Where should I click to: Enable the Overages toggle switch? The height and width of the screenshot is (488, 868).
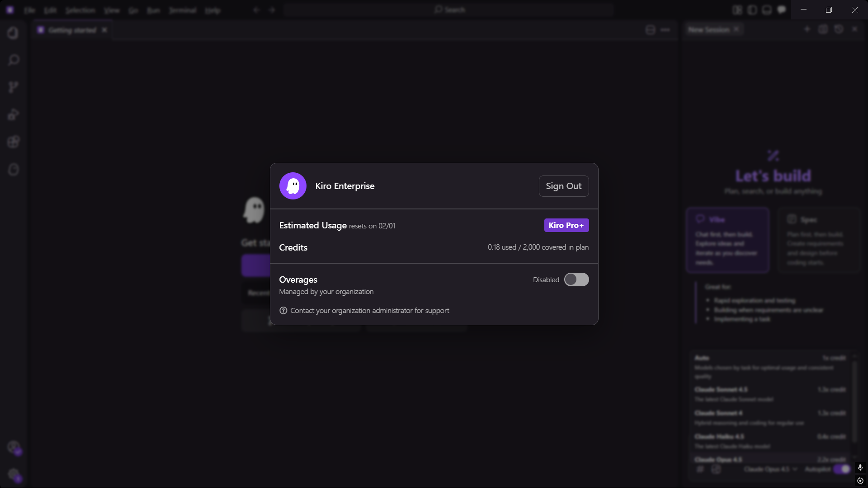pyautogui.click(x=576, y=280)
